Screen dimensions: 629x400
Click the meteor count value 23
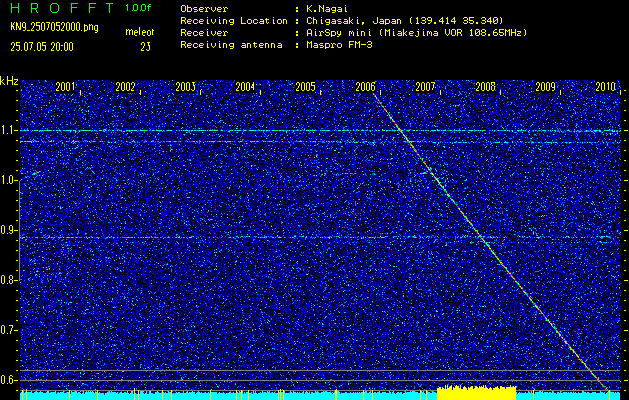[146, 47]
